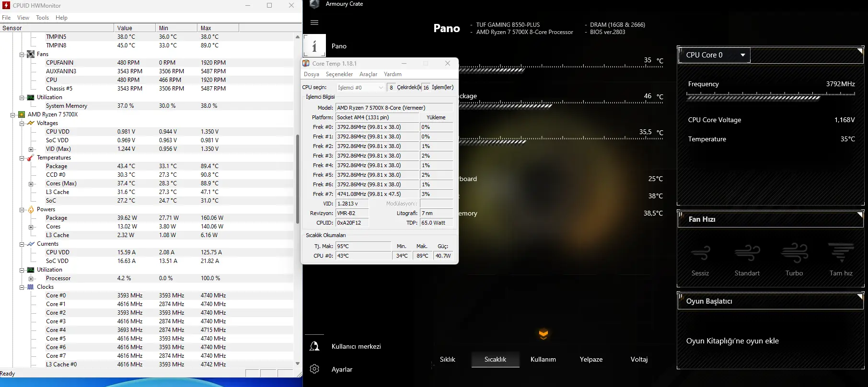The height and width of the screenshot is (387, 868).
Task: Open the Pano info icon in Armoury Crate
Action: pos(314,46)
